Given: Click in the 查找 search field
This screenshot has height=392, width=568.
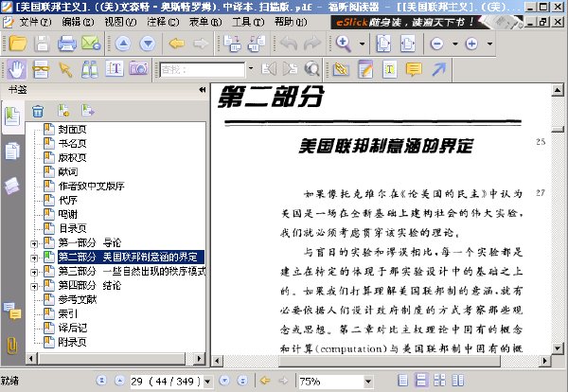Looking at the screenshot, I should 203,69.
